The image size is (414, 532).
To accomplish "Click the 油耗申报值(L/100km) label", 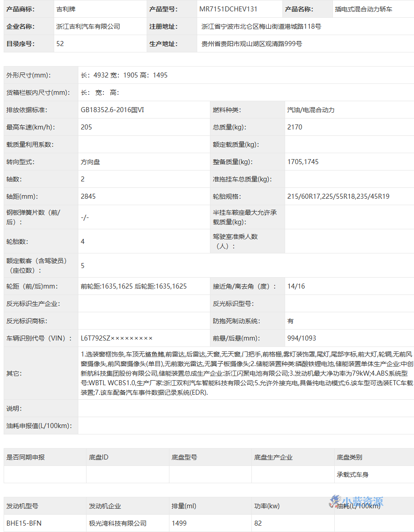I will point(39,426).
